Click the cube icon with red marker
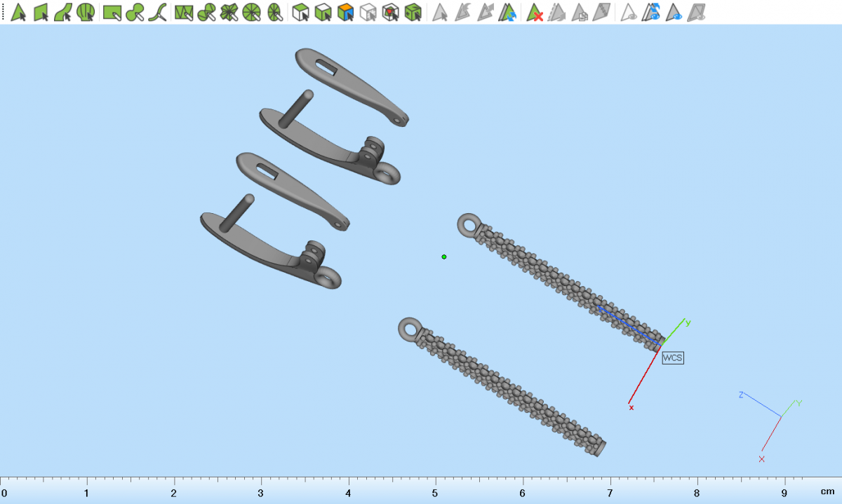Image resolution: width=842 pixels, height=504 pixels. click(391, 12)
